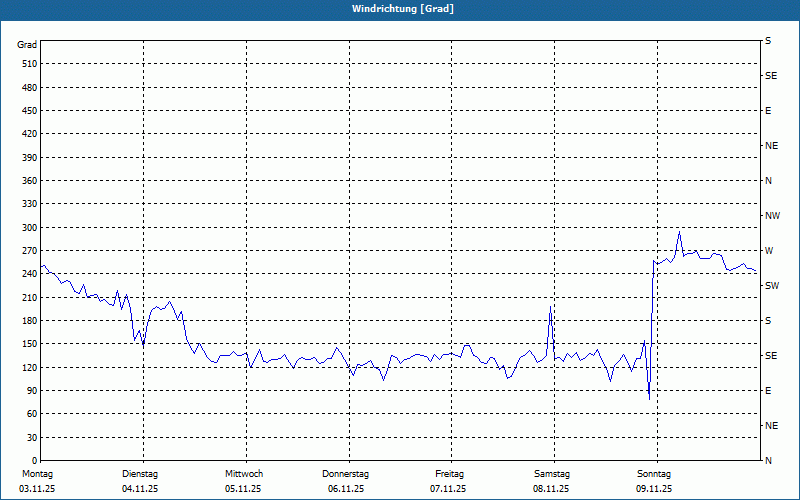Viewport: 800px width, 500px height.
Task: Select the Samstag day label
Action: point(552,474)
